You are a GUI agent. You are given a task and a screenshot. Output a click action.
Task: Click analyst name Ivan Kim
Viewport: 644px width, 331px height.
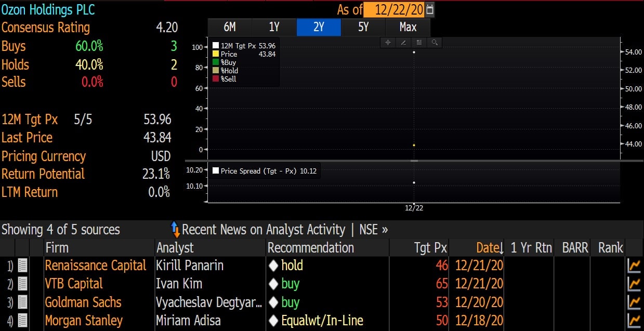point(179,284)
